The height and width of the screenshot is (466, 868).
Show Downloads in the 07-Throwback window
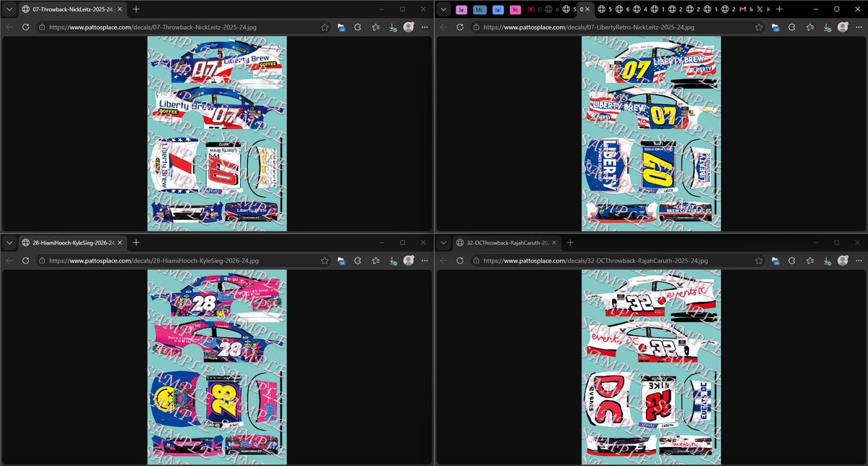392,27
